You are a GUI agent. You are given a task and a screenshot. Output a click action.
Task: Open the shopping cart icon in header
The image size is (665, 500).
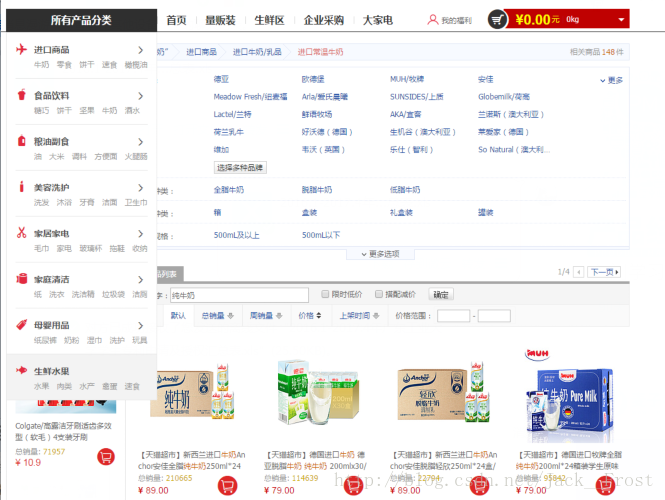point(497,20)
